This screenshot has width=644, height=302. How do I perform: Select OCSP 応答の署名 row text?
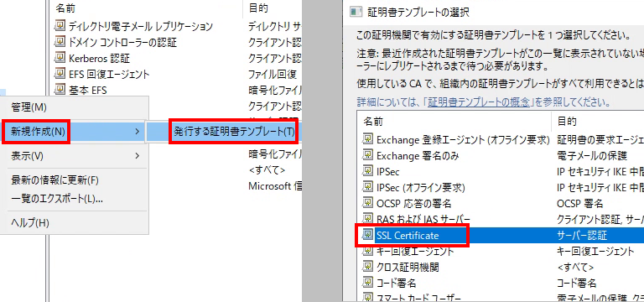pos(414,203)
